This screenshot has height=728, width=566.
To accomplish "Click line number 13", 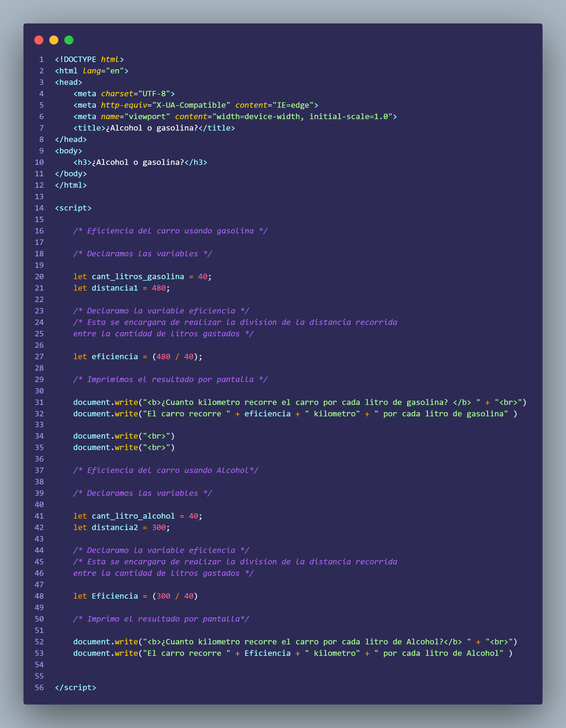I will [39, 197].
